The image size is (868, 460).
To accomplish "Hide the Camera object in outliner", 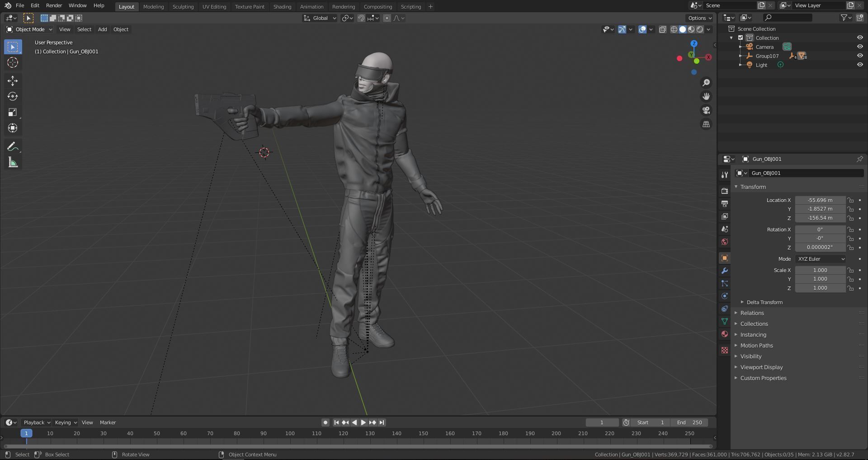I will 860,47.
